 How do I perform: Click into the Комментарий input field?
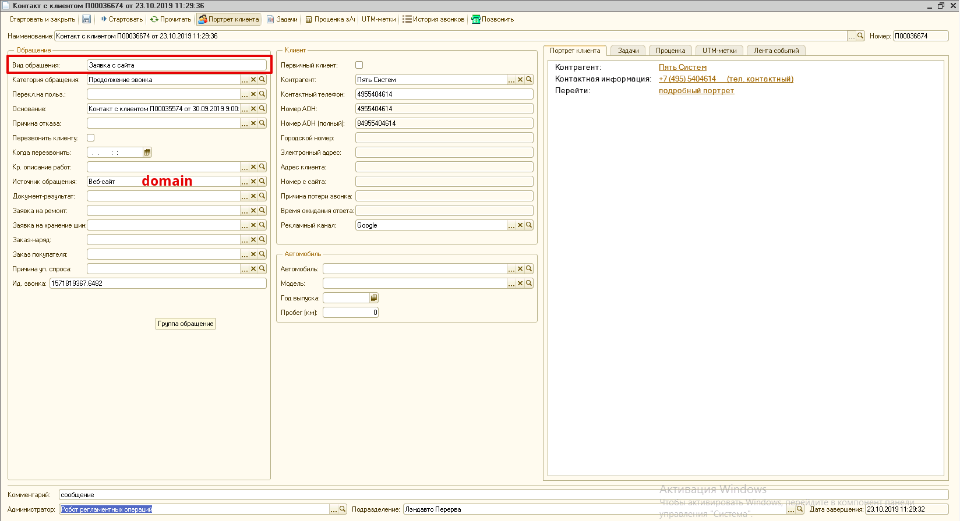[x=500, y=494]
